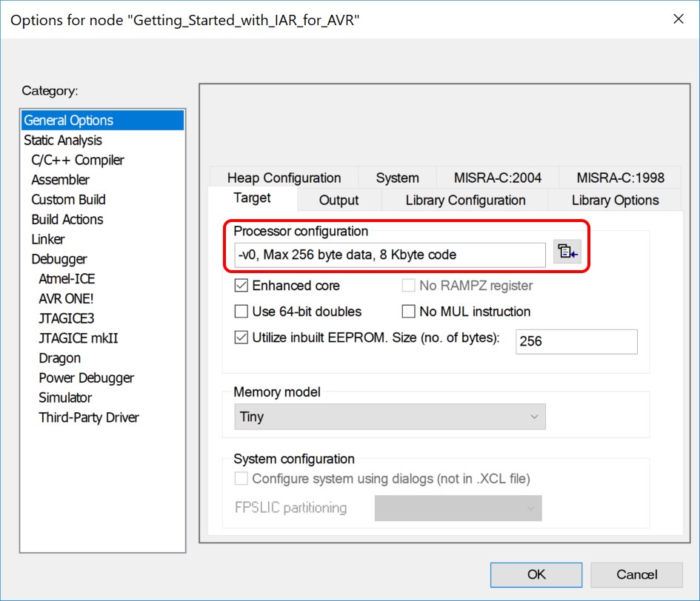Select the Debugger category
This screenshot has width=700, height=601.
[x=59, y=259]
